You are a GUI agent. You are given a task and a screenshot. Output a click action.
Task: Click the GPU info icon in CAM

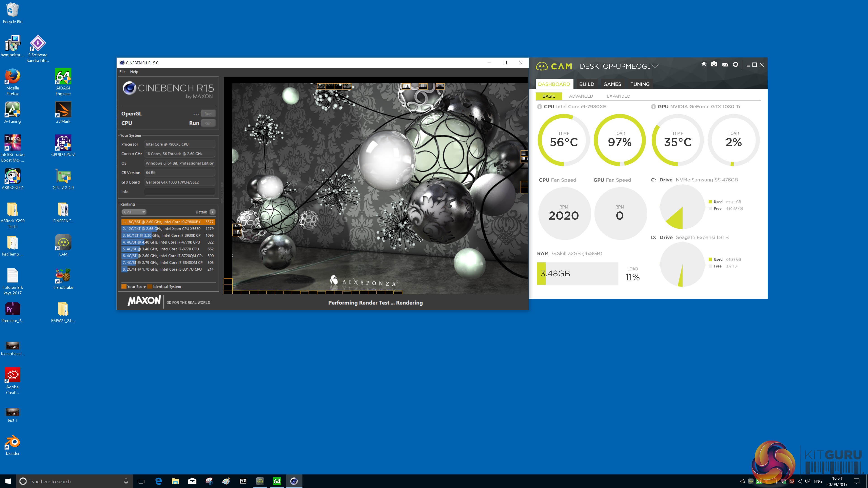(x=653, y=107)
